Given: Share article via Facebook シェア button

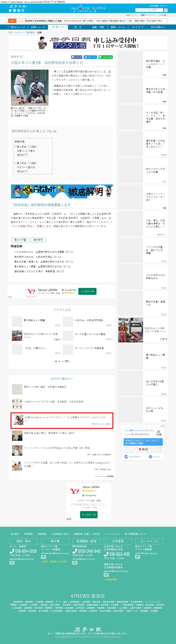Looking at the screenshot, I should pos(77,57).
